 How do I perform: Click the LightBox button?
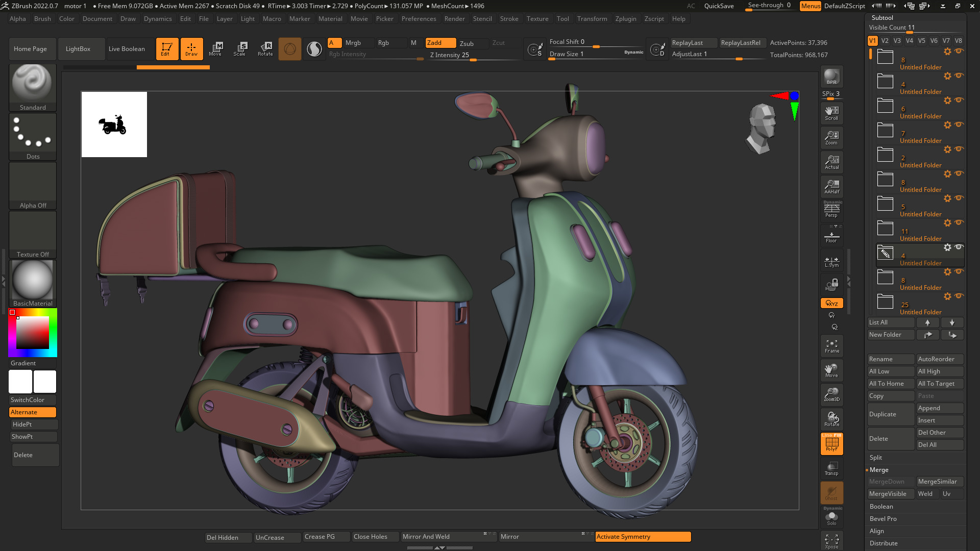(x=81, y=49)
